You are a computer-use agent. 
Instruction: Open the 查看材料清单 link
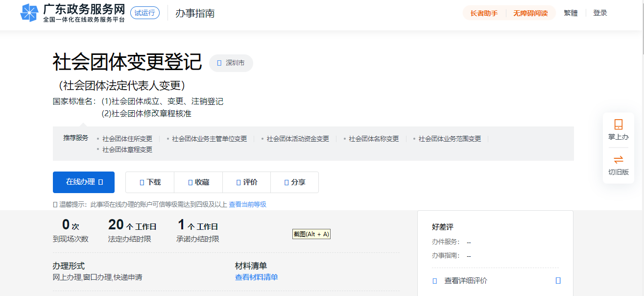[x=256, y=277]
